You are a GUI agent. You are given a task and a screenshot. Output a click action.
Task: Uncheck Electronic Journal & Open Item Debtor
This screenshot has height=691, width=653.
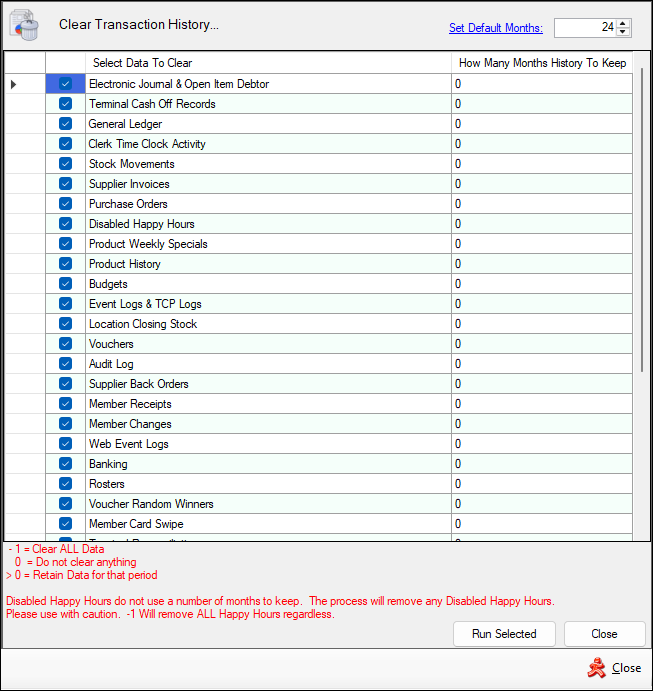tap(65, 84)
